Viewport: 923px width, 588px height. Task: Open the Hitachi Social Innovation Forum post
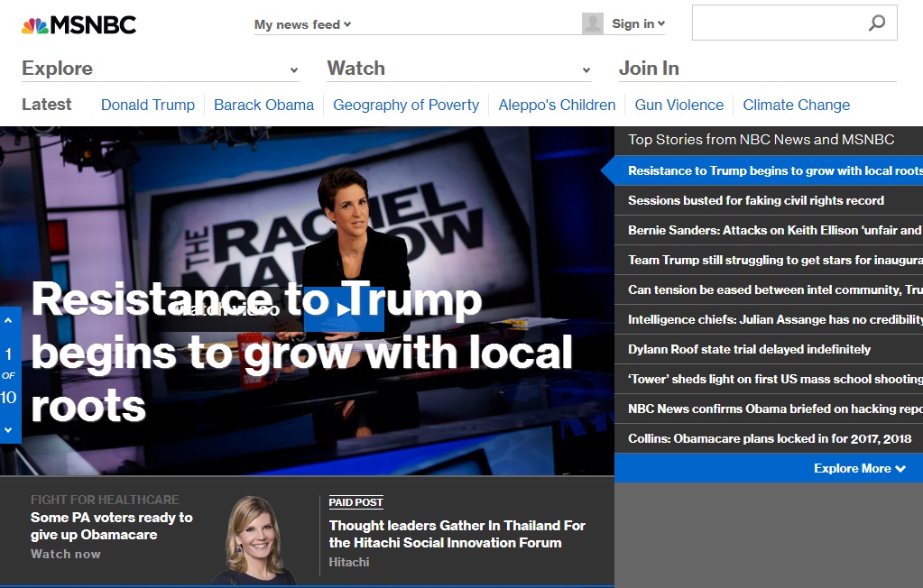[457, 534]
